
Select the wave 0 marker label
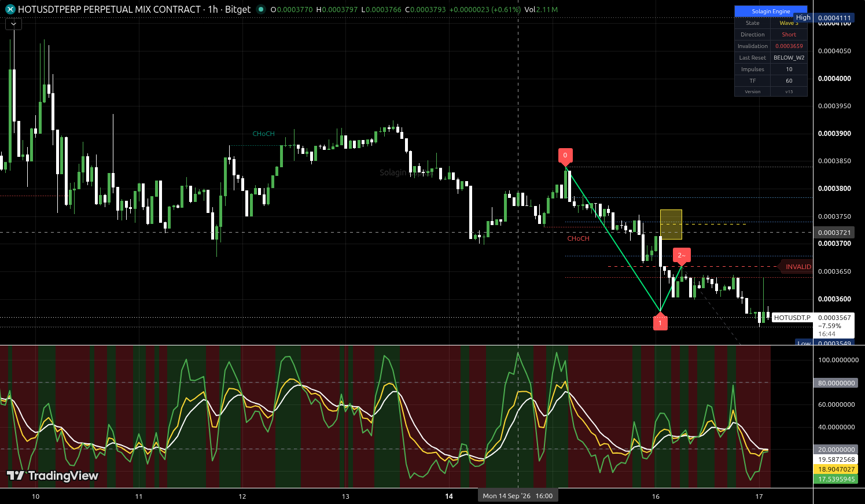pyautogui.click(x=565, y=156)
